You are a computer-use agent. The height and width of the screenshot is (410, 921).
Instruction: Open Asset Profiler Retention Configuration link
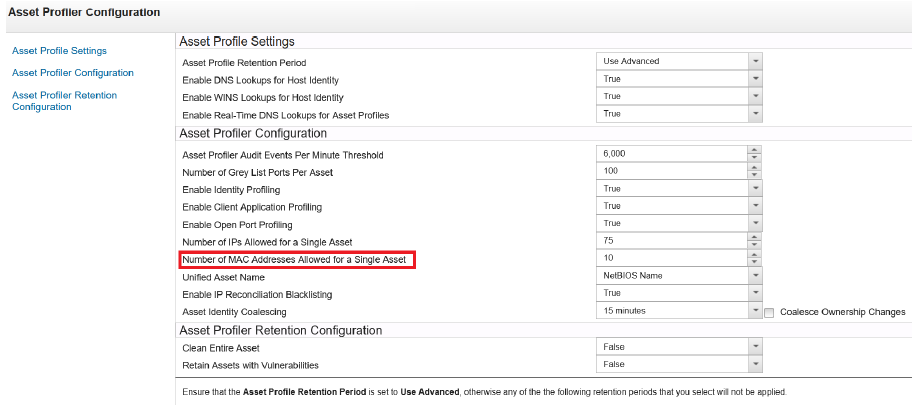pyautogui.click(x=65, y=101)
